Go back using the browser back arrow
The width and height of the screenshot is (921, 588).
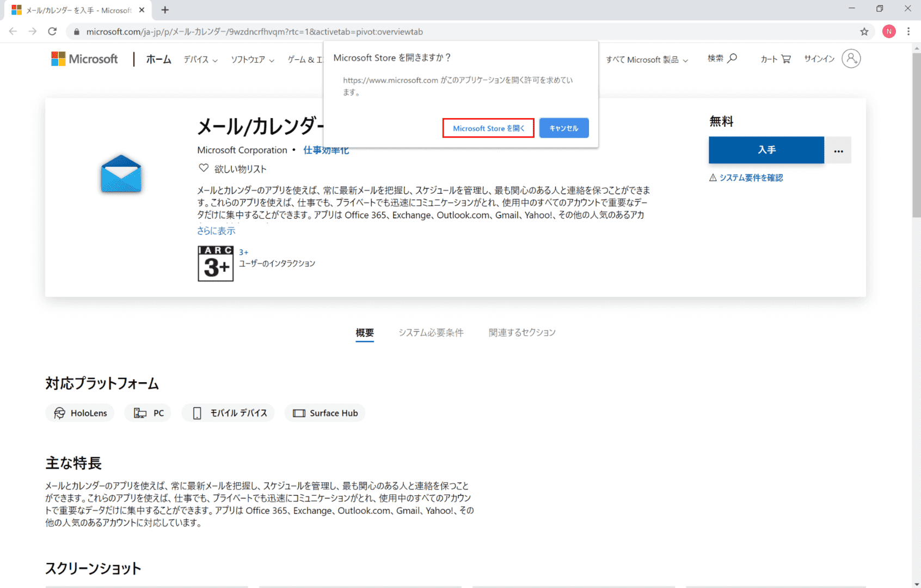[x=13, y=32]
